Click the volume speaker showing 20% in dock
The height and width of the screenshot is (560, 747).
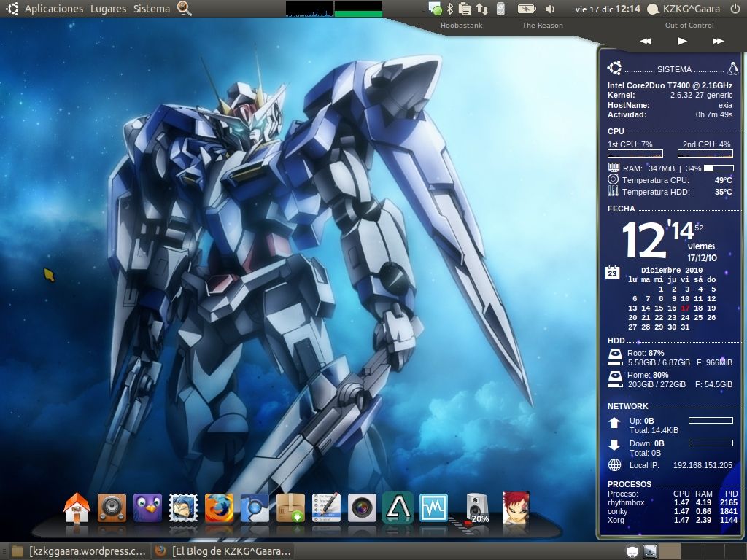tap(476, 508)
